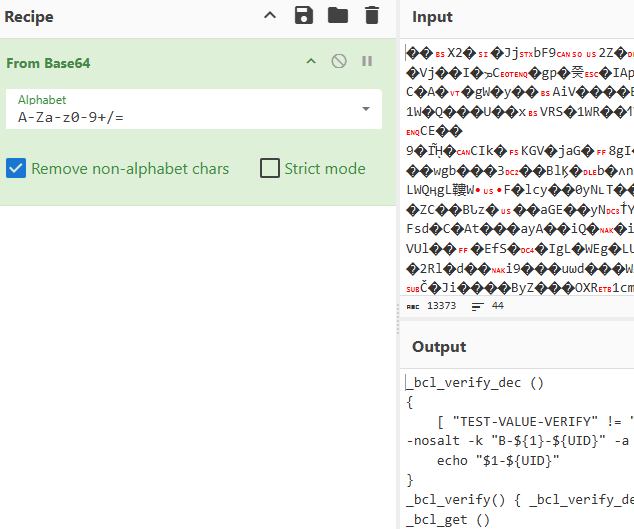Click the Recipe pane title

click(29, 17)
